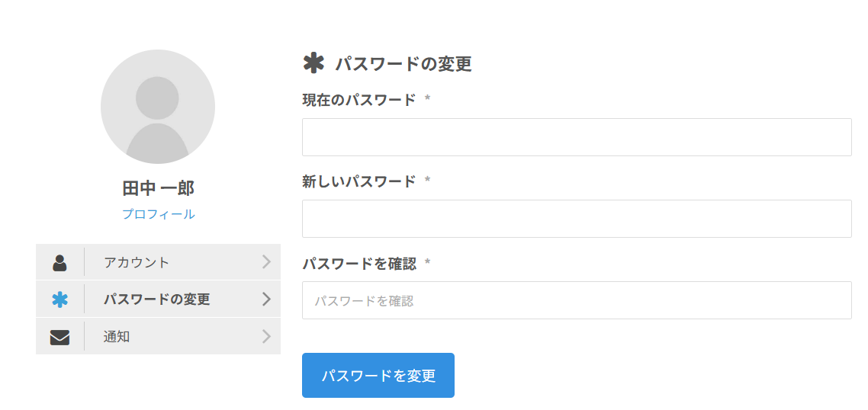The width and height of the screenshot is (868, 410).
Task: Open the 通知 settings item
Action: pyautogui.click(x=117, y=337)
